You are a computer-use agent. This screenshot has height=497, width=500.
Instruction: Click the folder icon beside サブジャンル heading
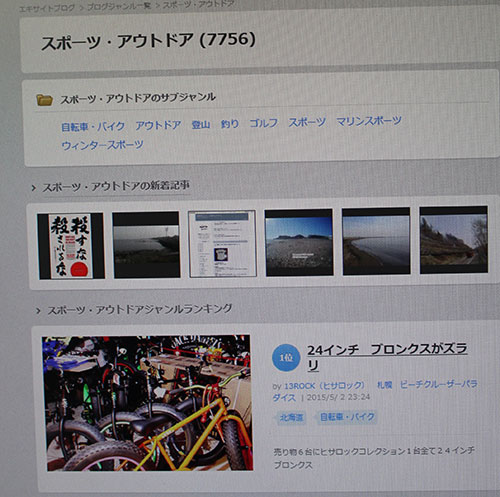coord(45,100)
